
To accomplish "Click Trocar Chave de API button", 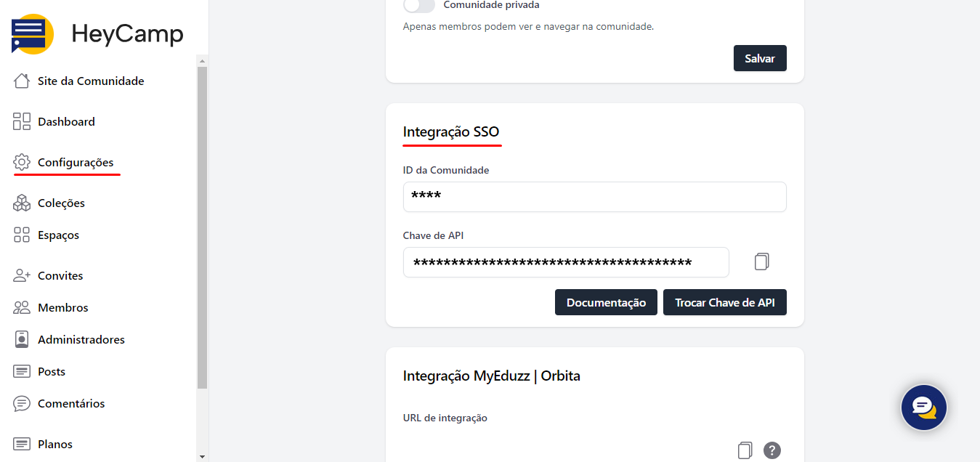I will [x=724, y=302].
